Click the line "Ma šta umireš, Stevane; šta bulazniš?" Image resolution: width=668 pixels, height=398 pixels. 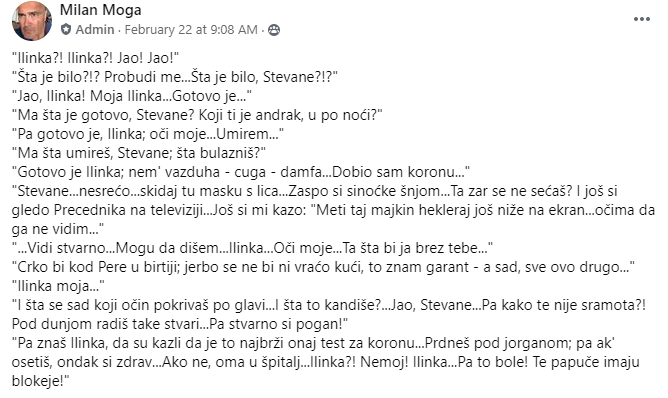coord(139,153)
